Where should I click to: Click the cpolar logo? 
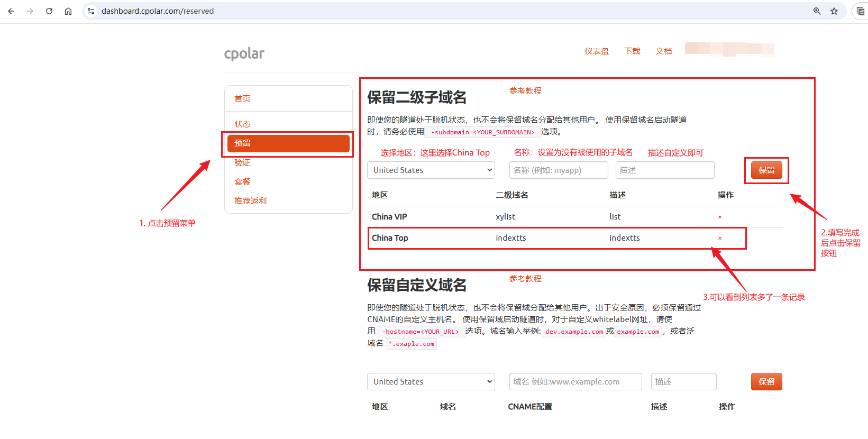(x=244, y=53)
